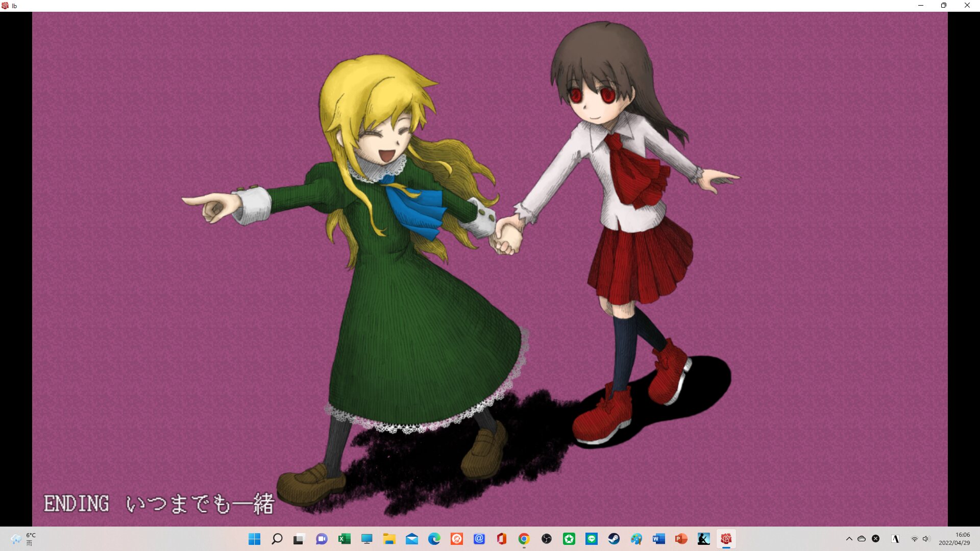Open the Windows Start menu
This screenshot has height=551, width=980.
pos(254,539)
